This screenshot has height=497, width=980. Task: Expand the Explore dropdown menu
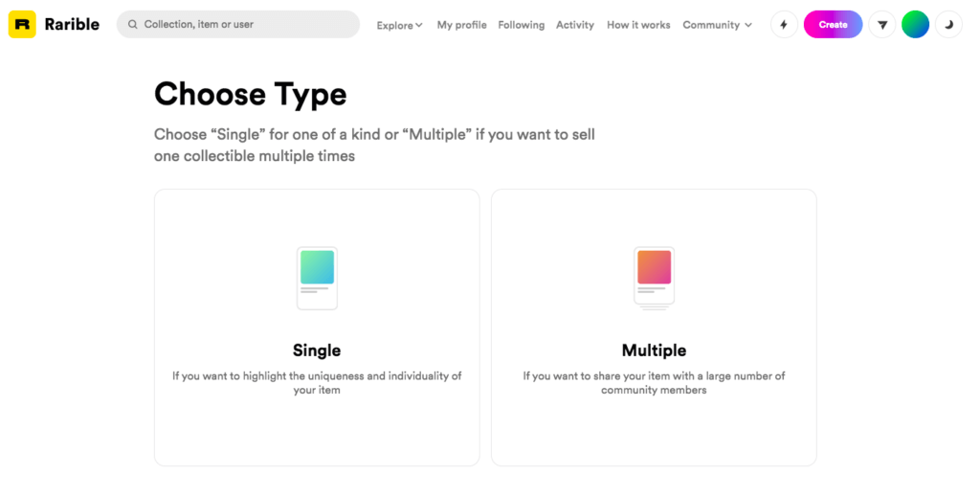[x=399, y=25]
